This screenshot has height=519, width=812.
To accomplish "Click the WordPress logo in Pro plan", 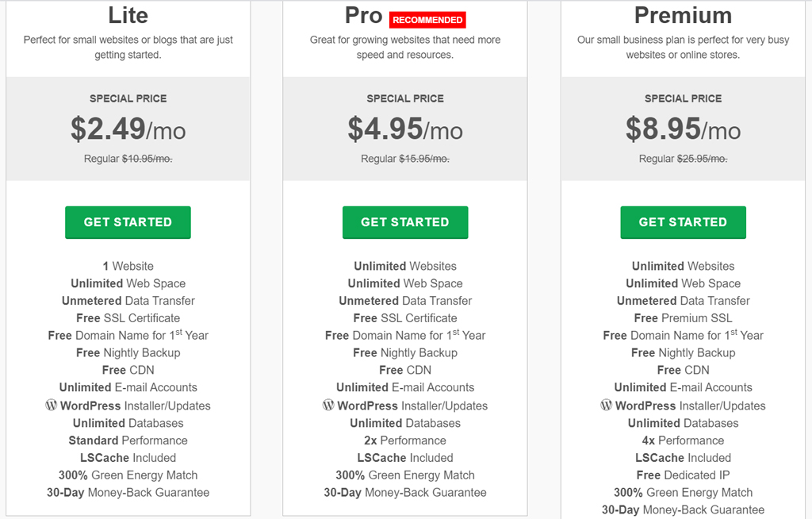I will tap(328, 405).
